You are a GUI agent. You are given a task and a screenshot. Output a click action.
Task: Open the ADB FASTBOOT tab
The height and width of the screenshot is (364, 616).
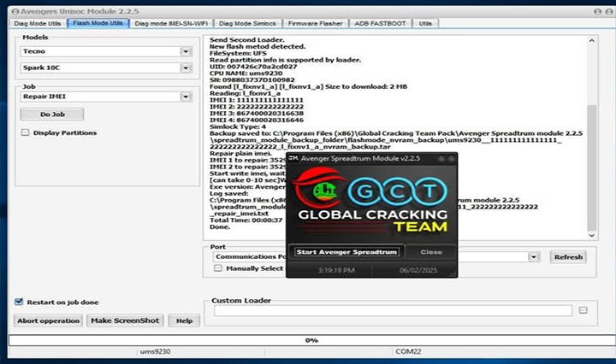(x=380, y=24)
